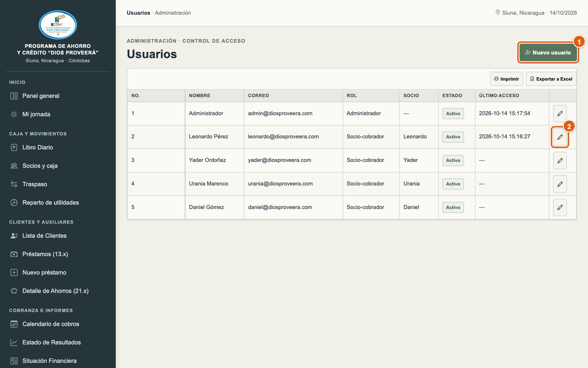Open Libro Diario page

coord(58,148)
